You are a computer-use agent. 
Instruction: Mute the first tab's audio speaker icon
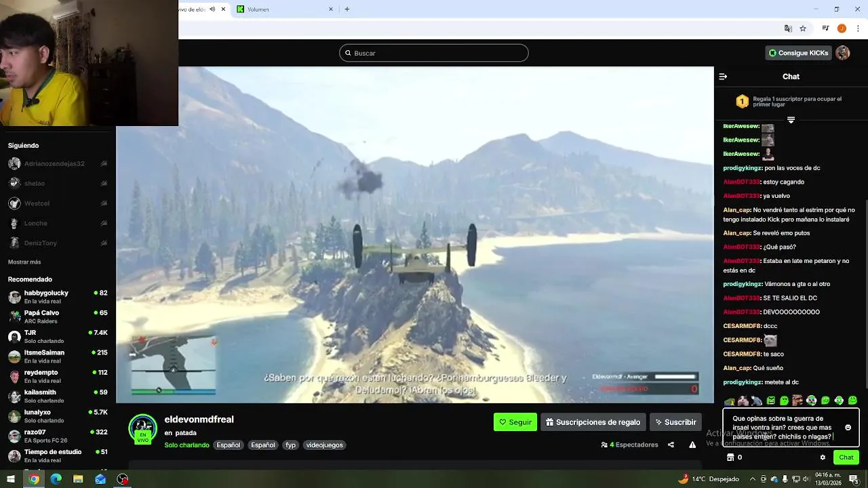tap(212, 9)
